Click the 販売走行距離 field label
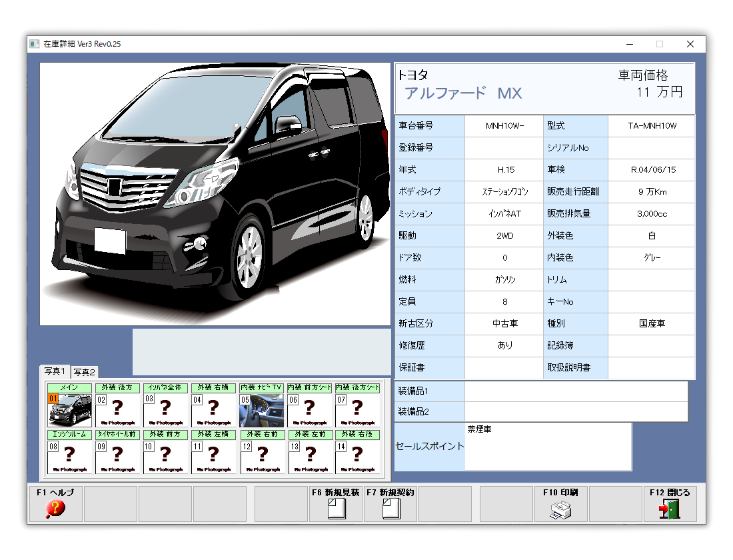 point(573,192)
